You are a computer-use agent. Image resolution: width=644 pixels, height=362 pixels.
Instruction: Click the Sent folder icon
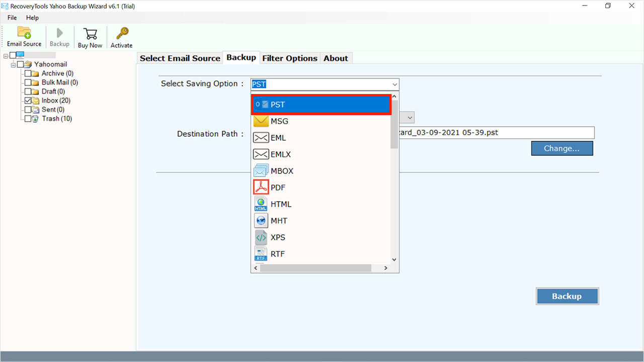pos(36,110)
